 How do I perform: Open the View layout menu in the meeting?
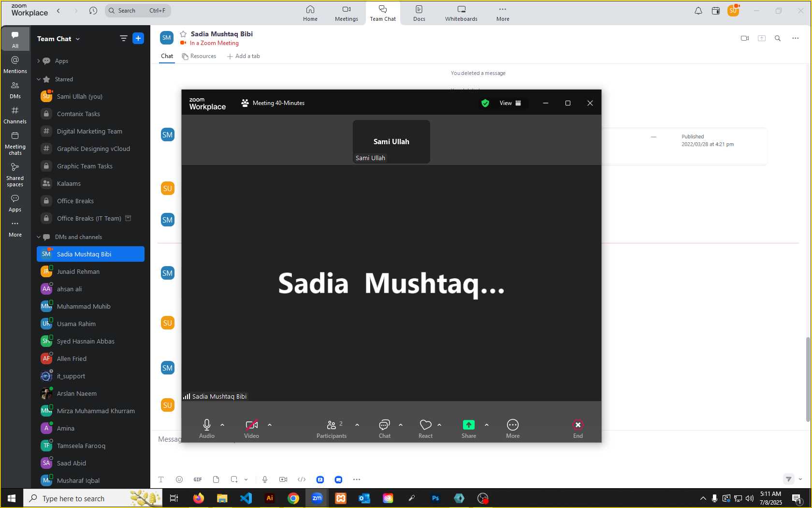510,103
